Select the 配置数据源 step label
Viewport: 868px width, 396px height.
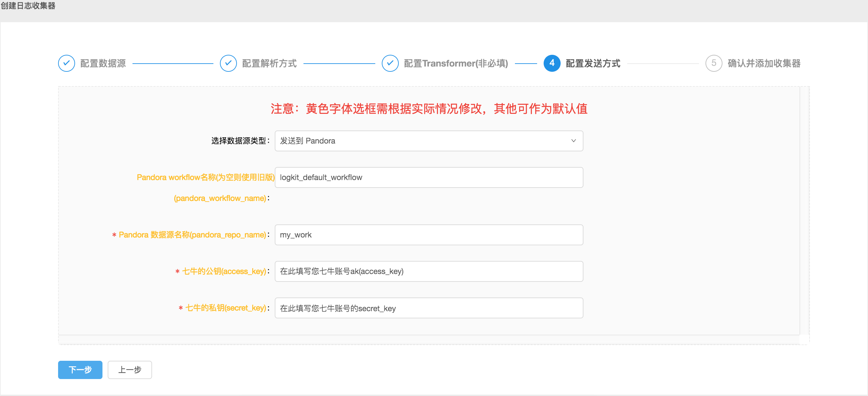coord(103,63)
